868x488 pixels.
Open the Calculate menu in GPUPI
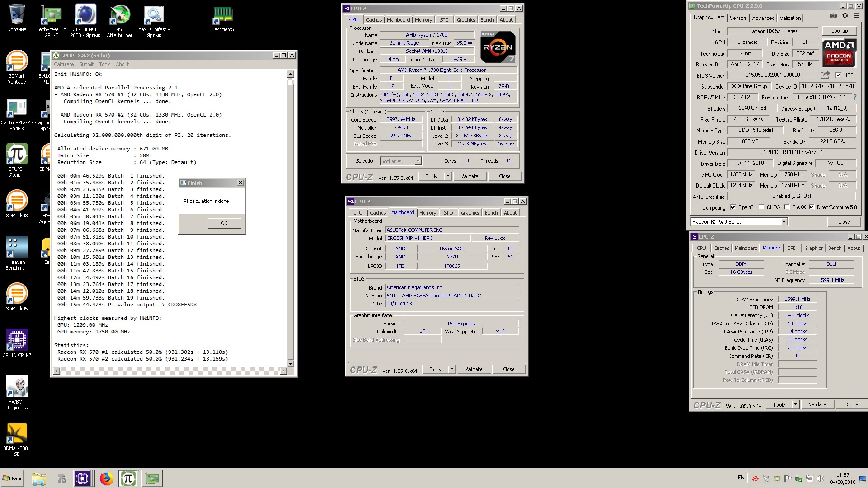64,64
